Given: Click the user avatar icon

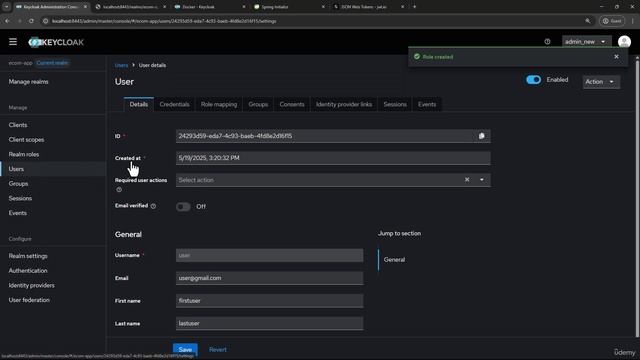Looking at the screenshot, I should (x=624, y=42).
